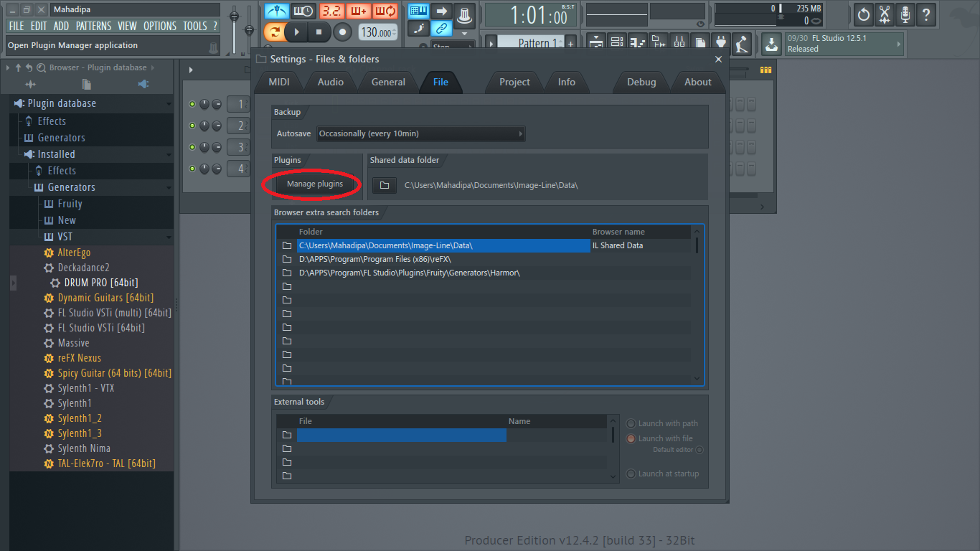This screenshot has height=551, width=980.
Task: Toggle step editing arrow icon
Action: [x=442, y=11]
